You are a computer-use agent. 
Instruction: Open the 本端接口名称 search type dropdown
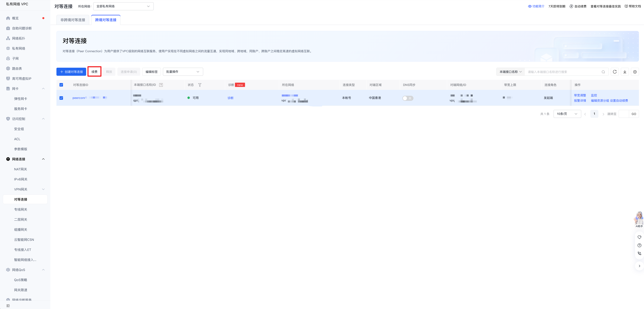click(x=510, y=72)
